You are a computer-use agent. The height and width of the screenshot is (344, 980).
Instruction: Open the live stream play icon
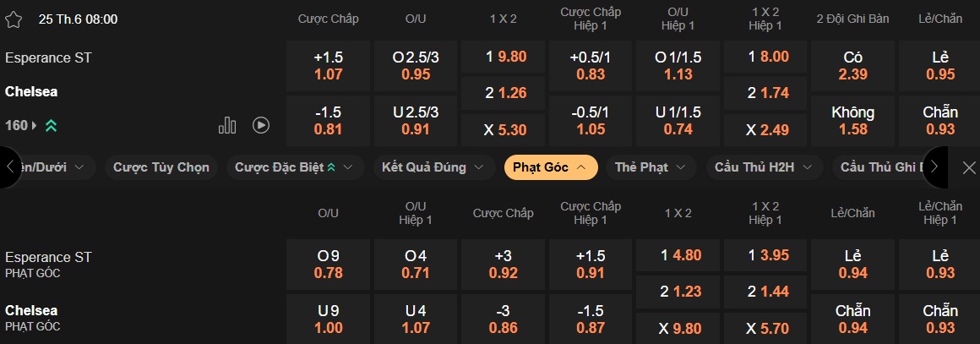(261, 125)
